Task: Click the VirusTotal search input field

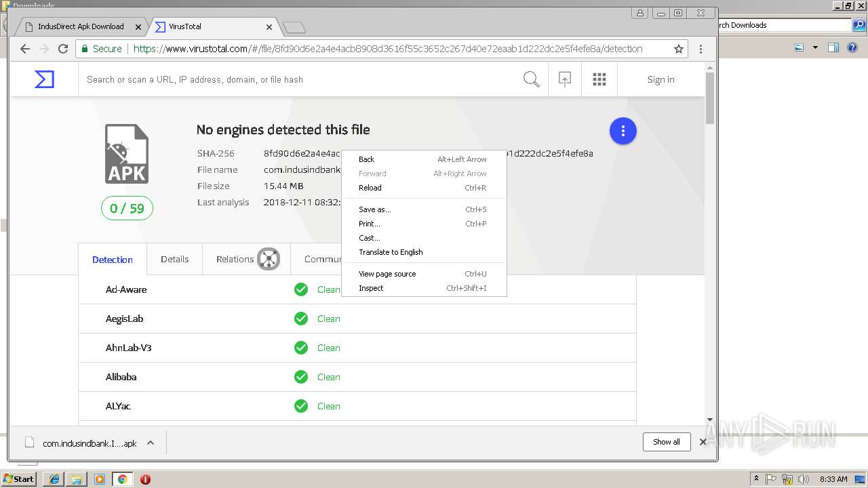Action: pos(298,79)
